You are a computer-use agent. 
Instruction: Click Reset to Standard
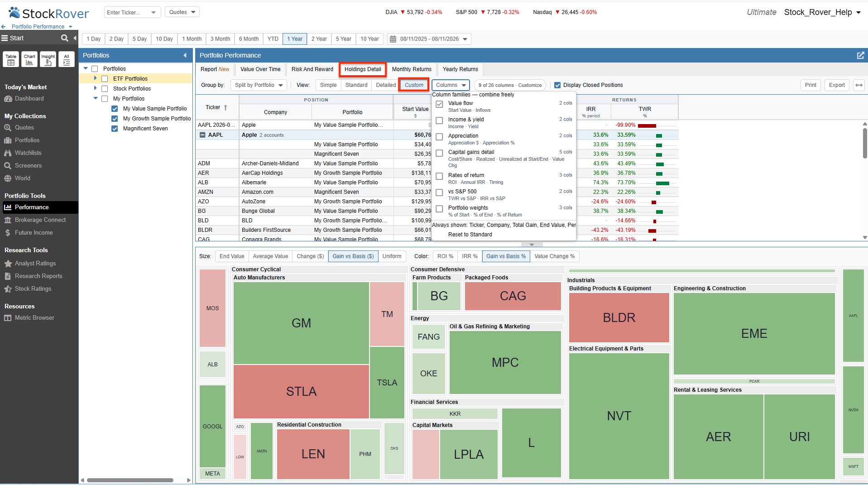pyautogui.click(x=470, y=235)
